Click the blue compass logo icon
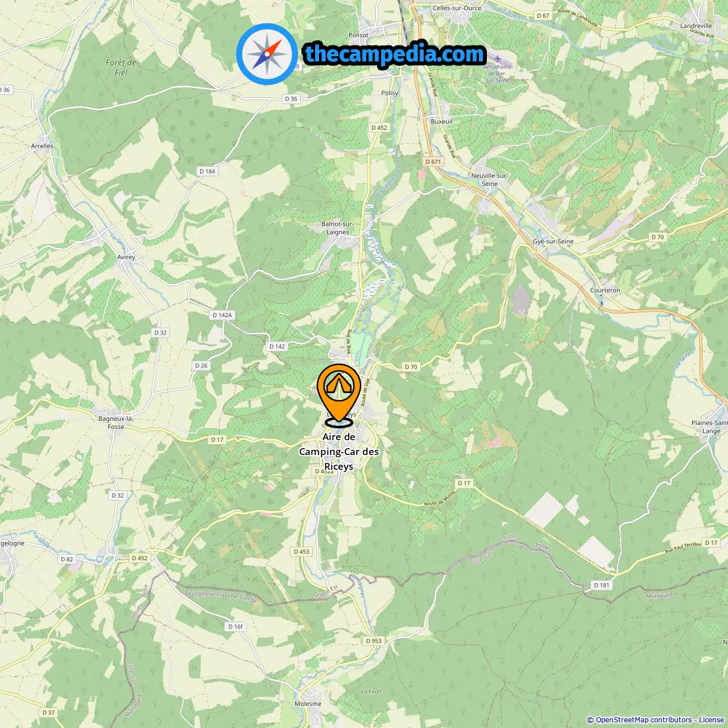The image size is (728, 728). point(267,54)
